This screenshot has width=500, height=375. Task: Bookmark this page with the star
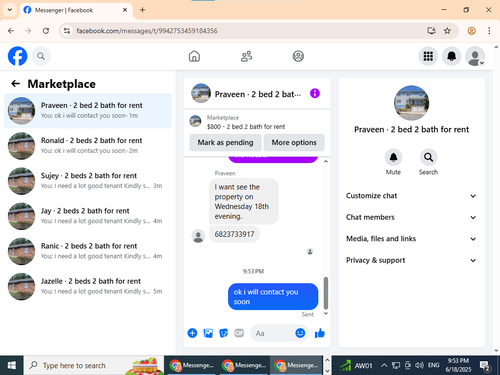pos(447,31)
